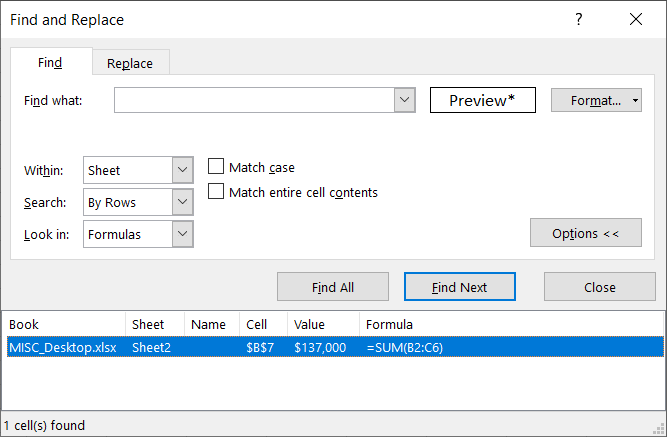Open the Look in Formulas dropdown
Image resolution: width=667 pixels, height=437 pixels.
[182, 234]
